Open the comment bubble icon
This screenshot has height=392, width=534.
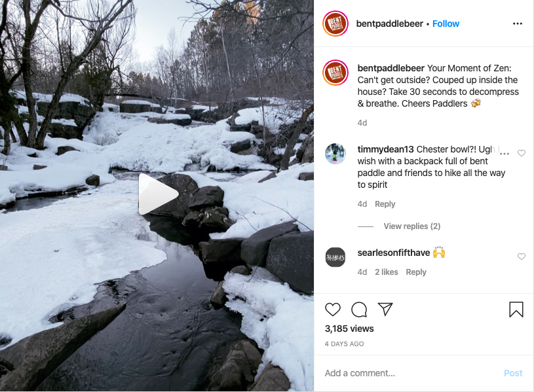tap(359, 310)
